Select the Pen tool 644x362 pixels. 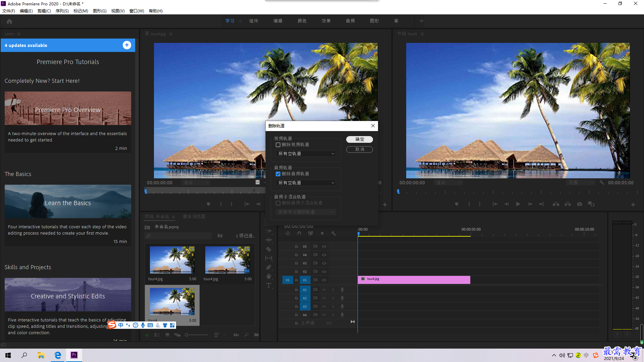269,267
